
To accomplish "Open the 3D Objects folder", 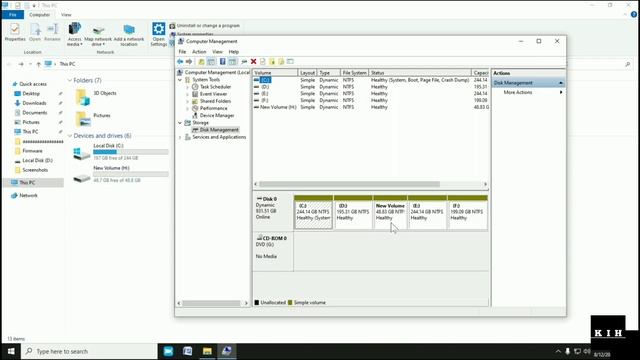I will 96,97.
